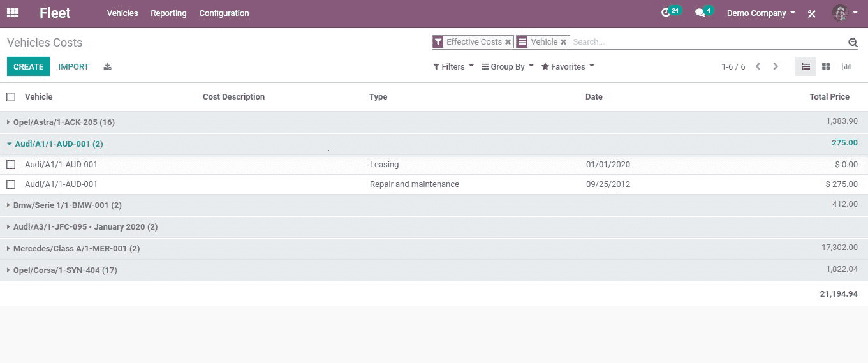Click the 21,194.94 grand total
Viewport: 868px width, 363px height.
click(x=839, y=294)
